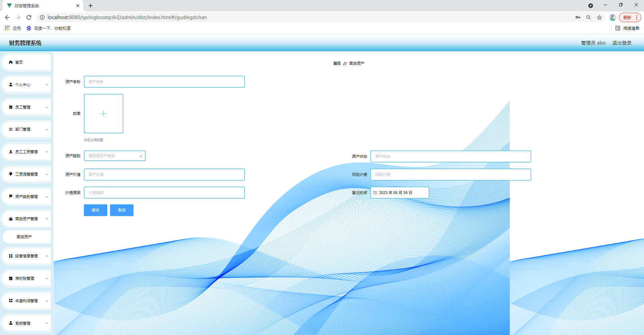Open 员工管理 in the sidebar

click(x=26, y=107)
